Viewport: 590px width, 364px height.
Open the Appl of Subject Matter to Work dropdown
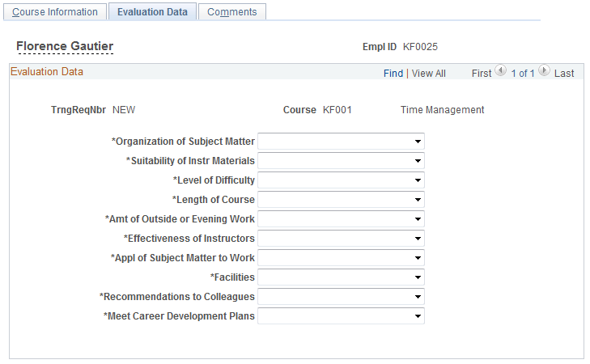click(x=341, y=258)
